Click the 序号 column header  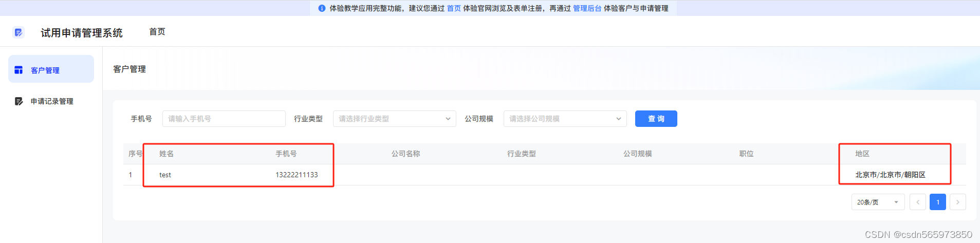tap(135, 154)
